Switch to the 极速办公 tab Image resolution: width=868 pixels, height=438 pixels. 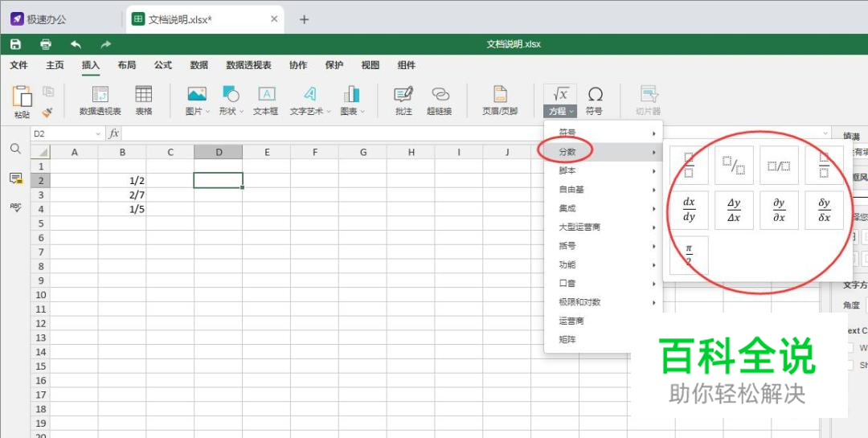(39, 19)
